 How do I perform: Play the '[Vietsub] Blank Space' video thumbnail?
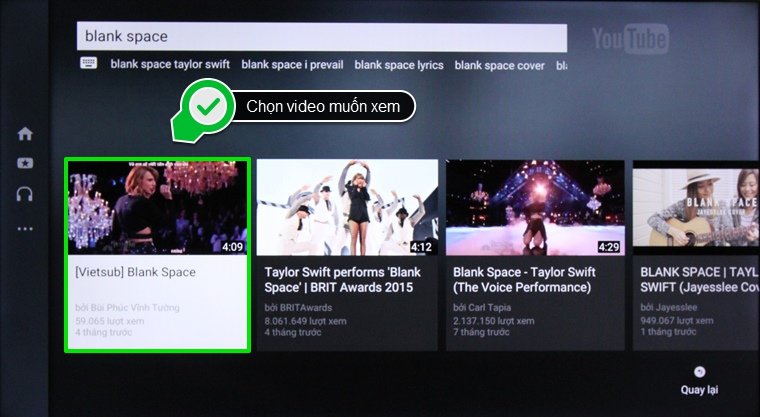click(157, 207)
